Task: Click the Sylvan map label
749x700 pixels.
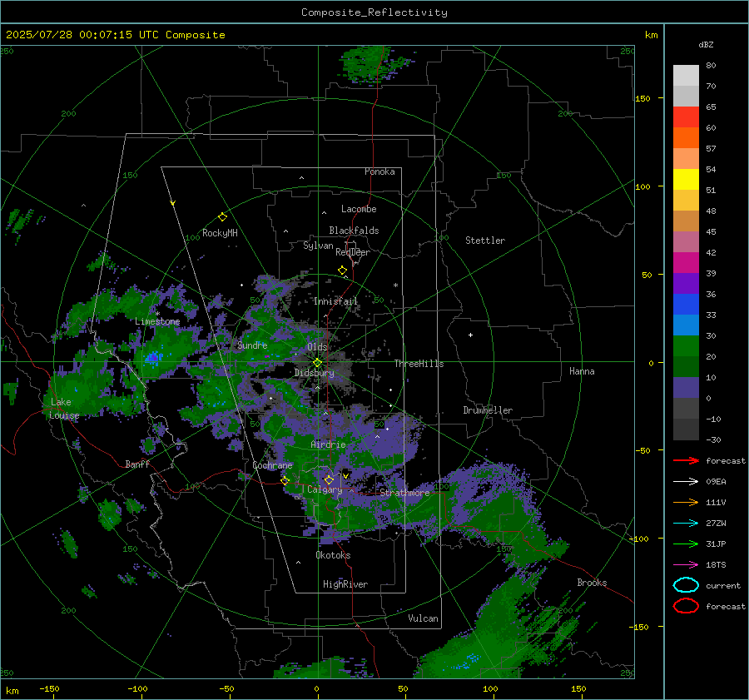Action: tap(318, 246)
